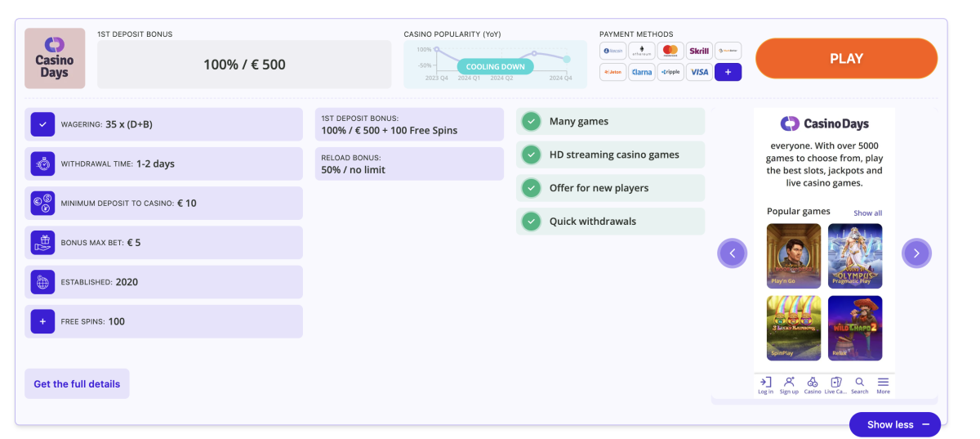Select the Ripple payment icon
Image resolution: width=980 pixels, height=439 pixels.
[670, 72]
